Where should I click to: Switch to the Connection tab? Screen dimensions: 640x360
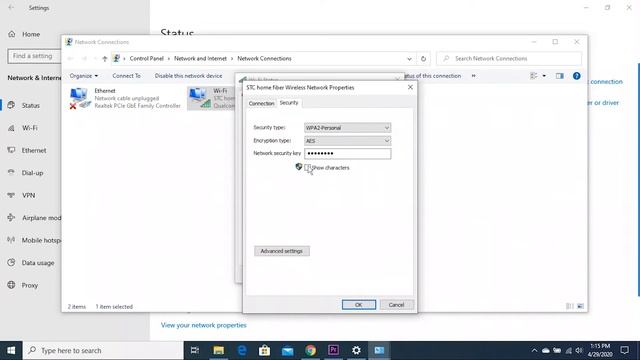pyautogui.click(x=261, y=104)
